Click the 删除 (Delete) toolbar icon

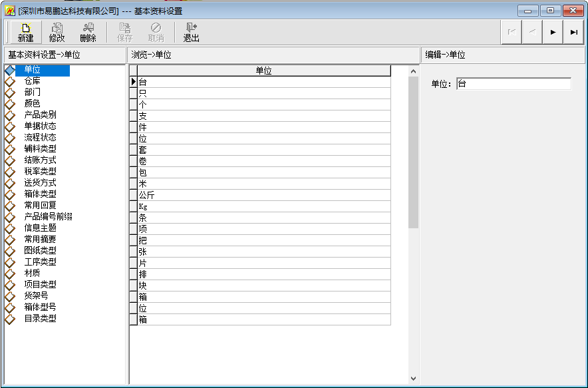tap(88, 32)
